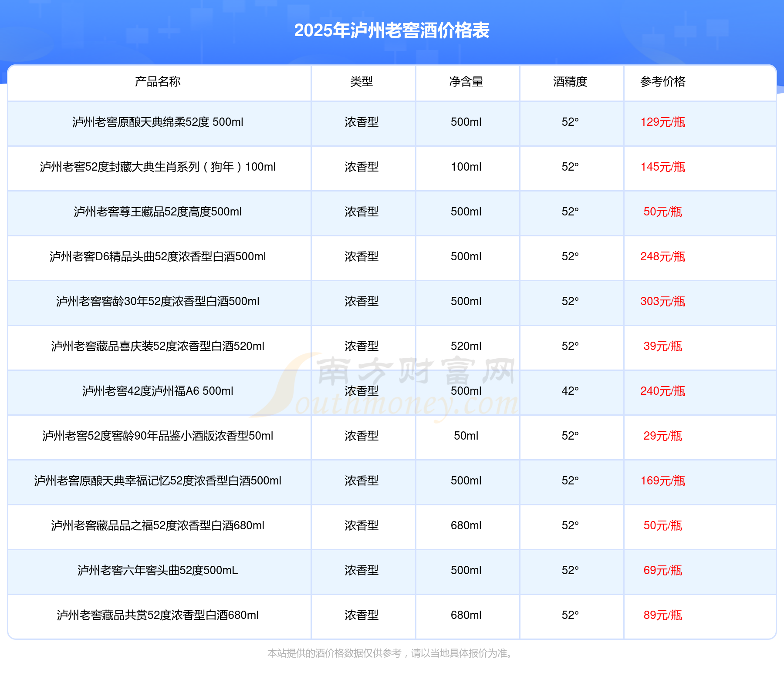
Task: Click product 泸州老窖52度窖龄90年品鉴小酒版浓香型50ml
Action: [x=158, y=436]
